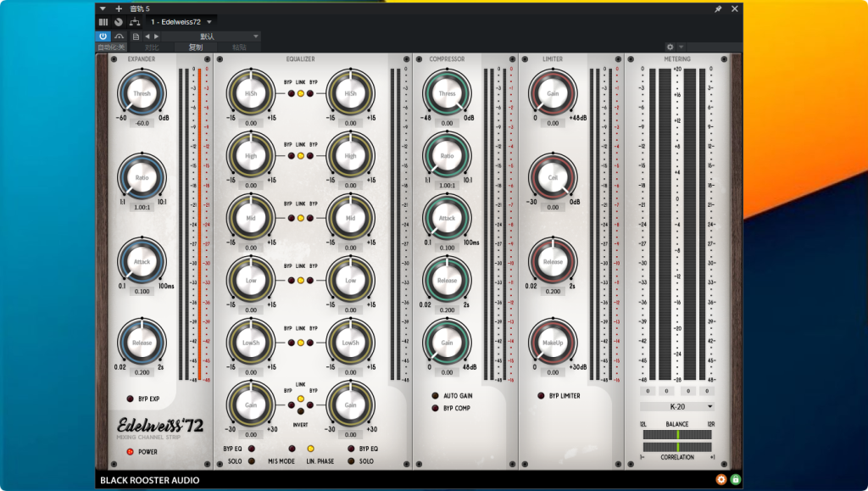Click the Compressor Gain knob

[447, 342]
